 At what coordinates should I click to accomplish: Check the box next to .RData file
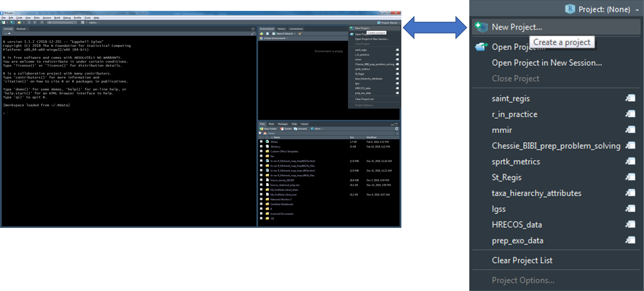point(261,142)
